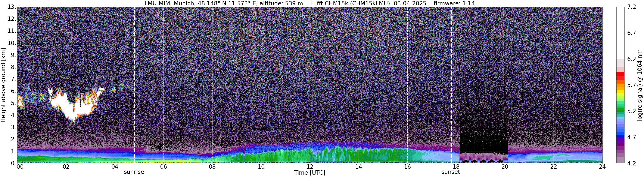The height and width of the screenshot is (177, 644).
Task: Pick the green band of the colorbar
Action: (x=620, y=110)
